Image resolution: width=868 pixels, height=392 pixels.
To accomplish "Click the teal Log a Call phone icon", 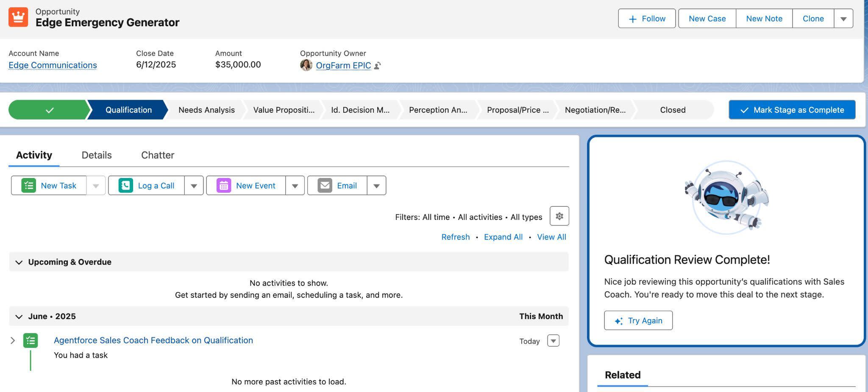I will coord(125,186).
